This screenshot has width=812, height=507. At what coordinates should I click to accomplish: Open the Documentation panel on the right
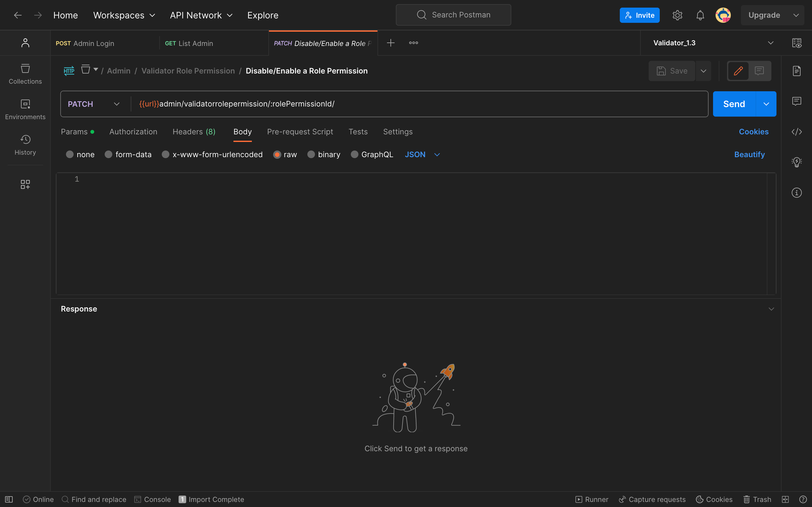pos(797,70)
